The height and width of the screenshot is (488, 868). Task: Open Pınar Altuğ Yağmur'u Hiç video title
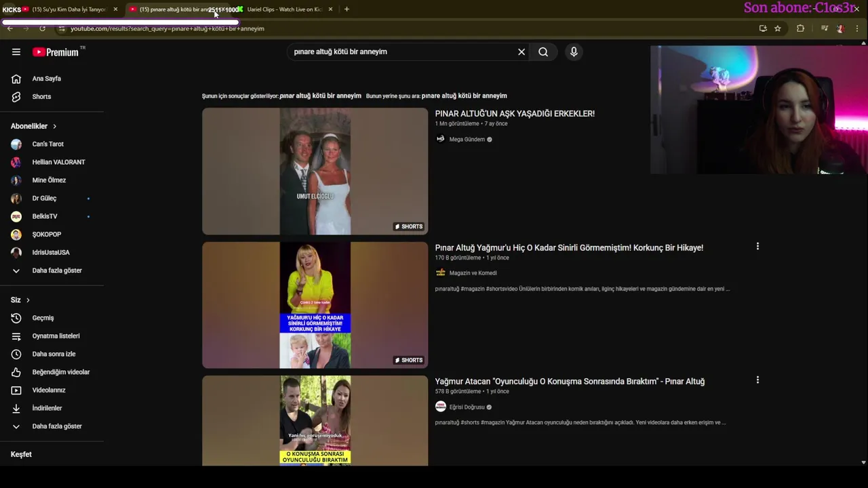tap(569, 247)
